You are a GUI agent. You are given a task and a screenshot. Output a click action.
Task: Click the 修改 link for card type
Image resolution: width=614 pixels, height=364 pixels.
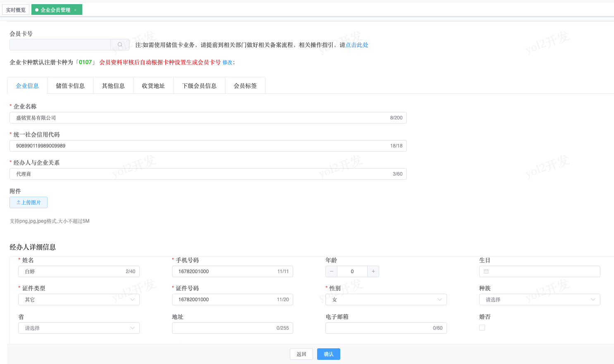[x=227, y=62]
